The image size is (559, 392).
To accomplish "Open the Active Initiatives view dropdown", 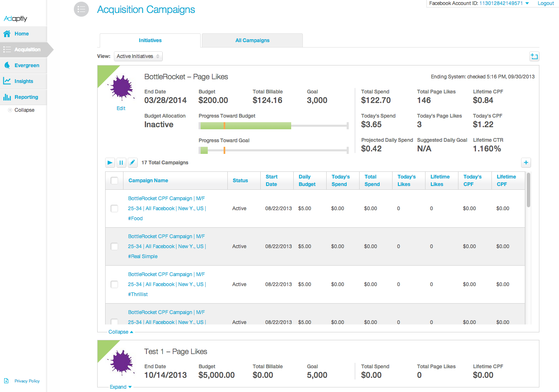I will click(x=138, y=56).
